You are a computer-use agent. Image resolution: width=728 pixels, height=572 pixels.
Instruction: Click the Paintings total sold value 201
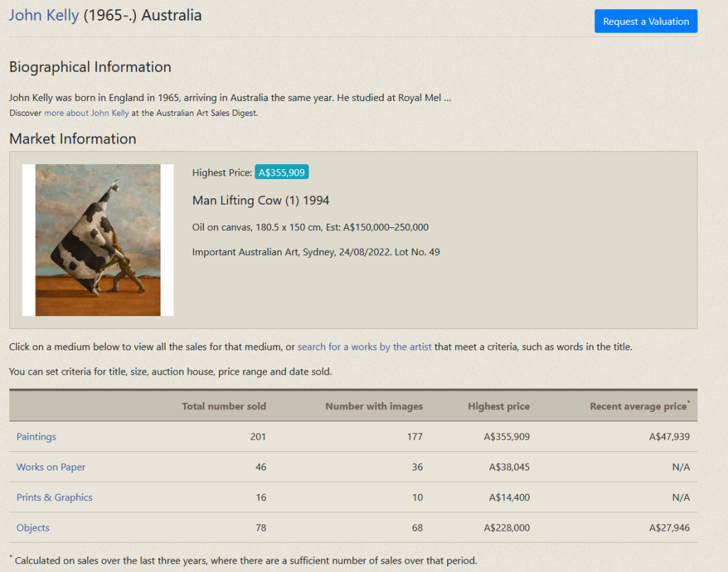tap(257, 436)
